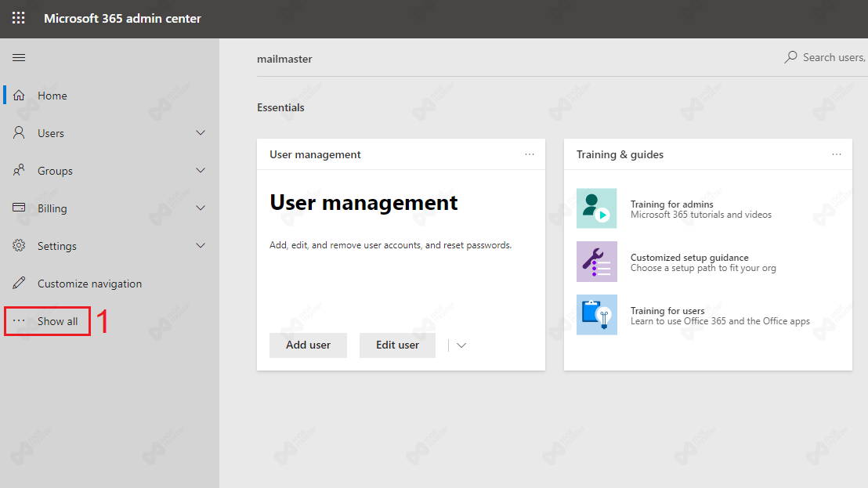
Task: Click the Training & guides card header
Action: (x=620, y=154)
